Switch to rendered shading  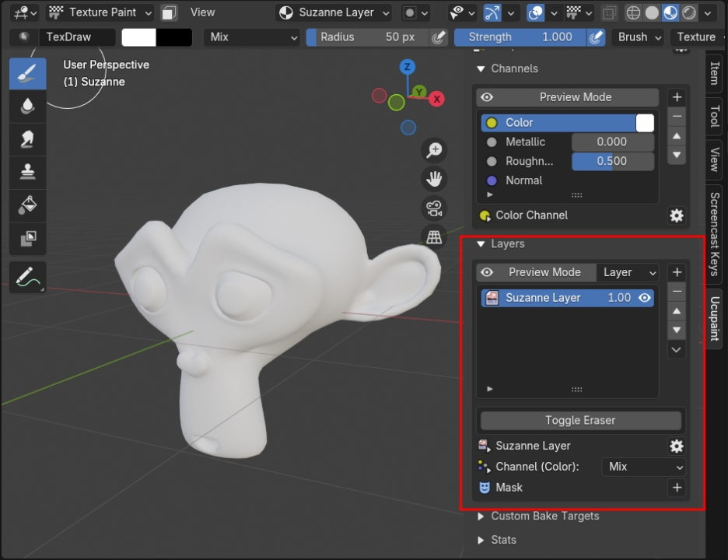[689, 13]
